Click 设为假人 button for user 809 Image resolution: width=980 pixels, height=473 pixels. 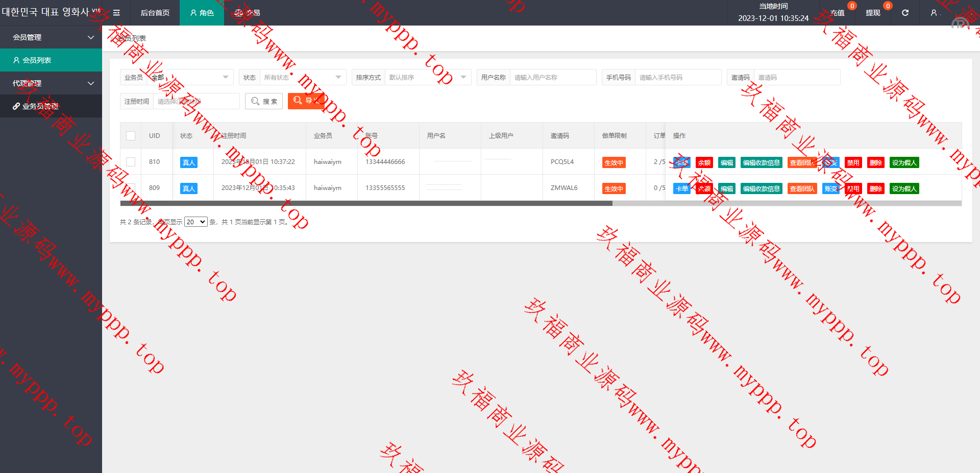click(x=904, y=189)
